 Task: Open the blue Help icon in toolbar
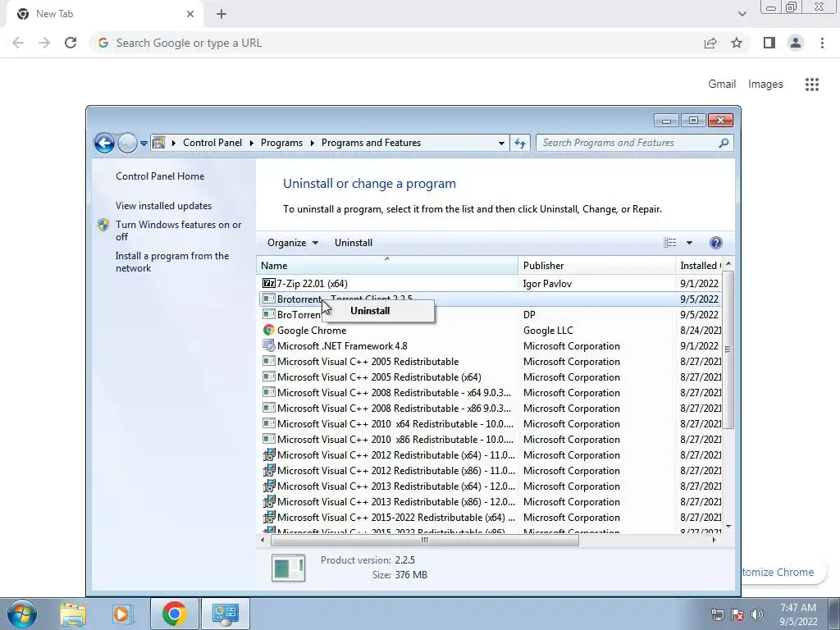(x=715, y=243)
